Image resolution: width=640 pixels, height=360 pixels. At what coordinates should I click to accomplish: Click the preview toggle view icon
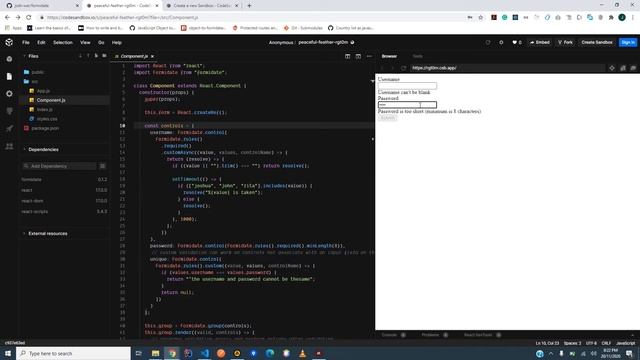pos(623,68)
